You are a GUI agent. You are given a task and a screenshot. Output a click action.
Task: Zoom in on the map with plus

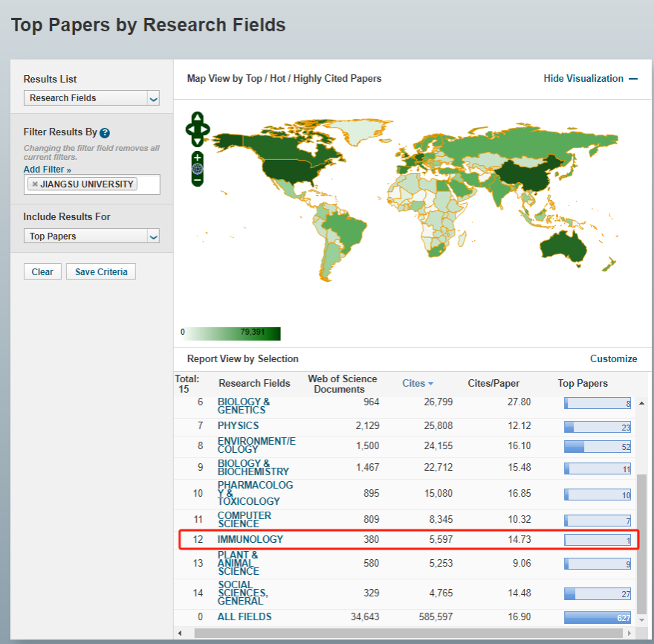(197, 158)
